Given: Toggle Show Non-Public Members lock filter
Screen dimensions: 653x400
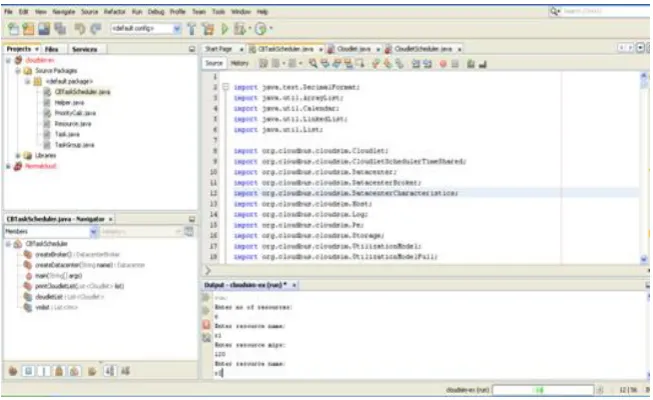Looking at the screenshot, I should tap(59, 371).
